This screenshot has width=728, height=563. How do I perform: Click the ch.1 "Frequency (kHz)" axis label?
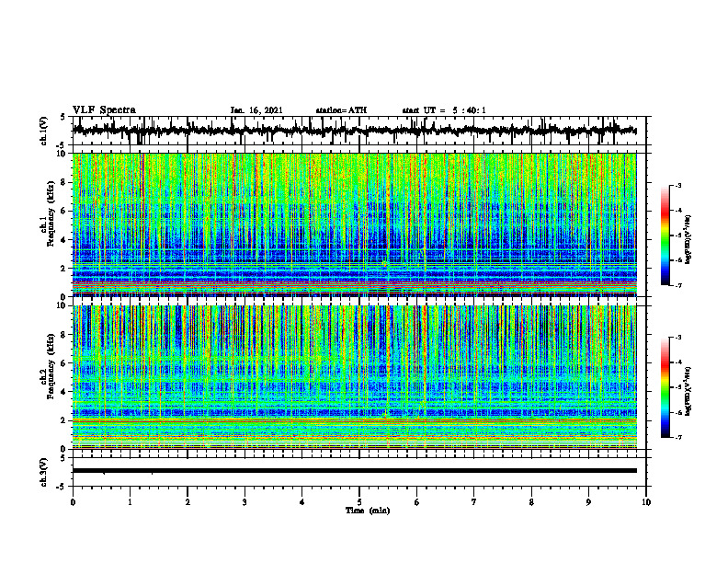pyautogui.click(x=51, y=215)
